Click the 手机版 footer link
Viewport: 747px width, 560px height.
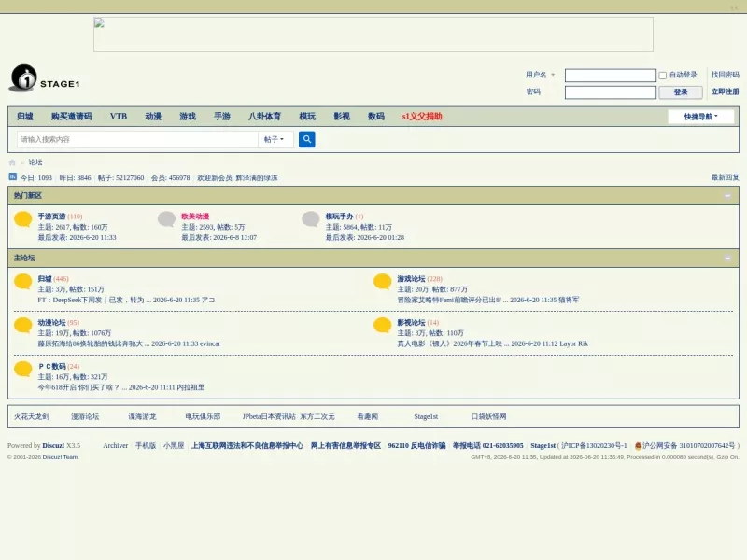click(x=146, y=446)
